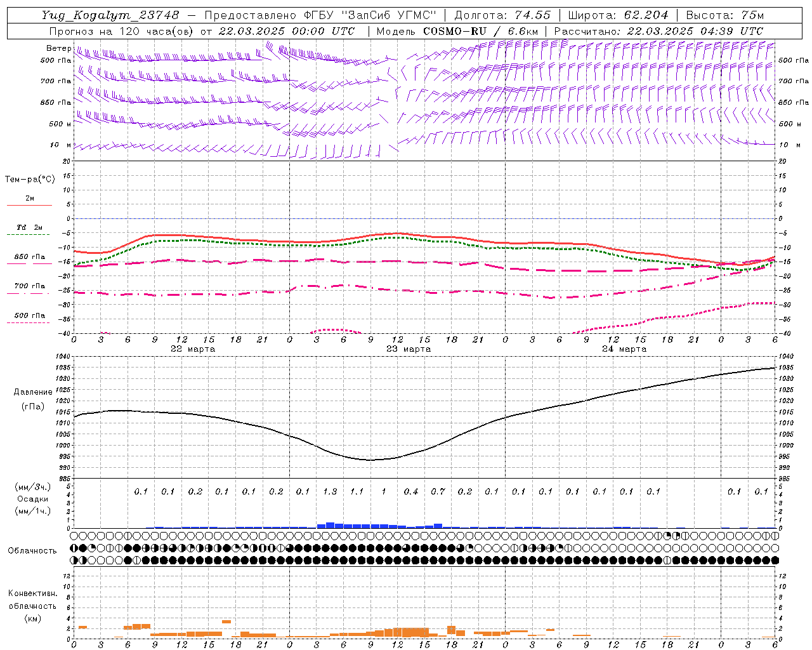Click the "Осадки" precipitation label
812x650 pixels.
point(33,499)
